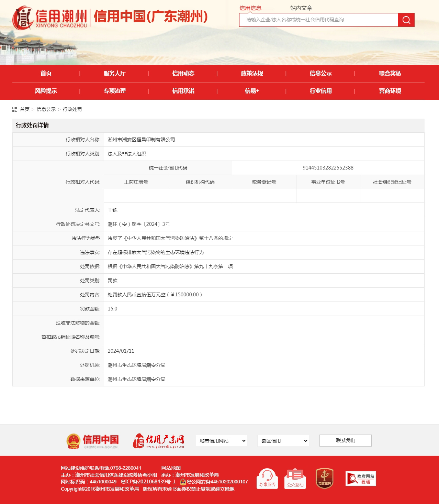
Task: Open the 粤公网安备44510202000107 link
Action: 217,482
